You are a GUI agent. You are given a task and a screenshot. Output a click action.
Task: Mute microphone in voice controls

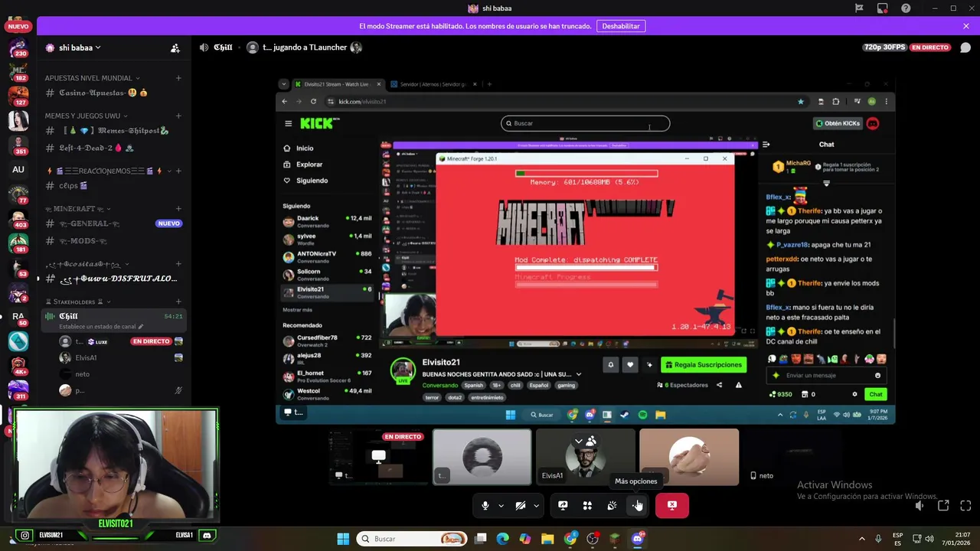tap(485, 505)
